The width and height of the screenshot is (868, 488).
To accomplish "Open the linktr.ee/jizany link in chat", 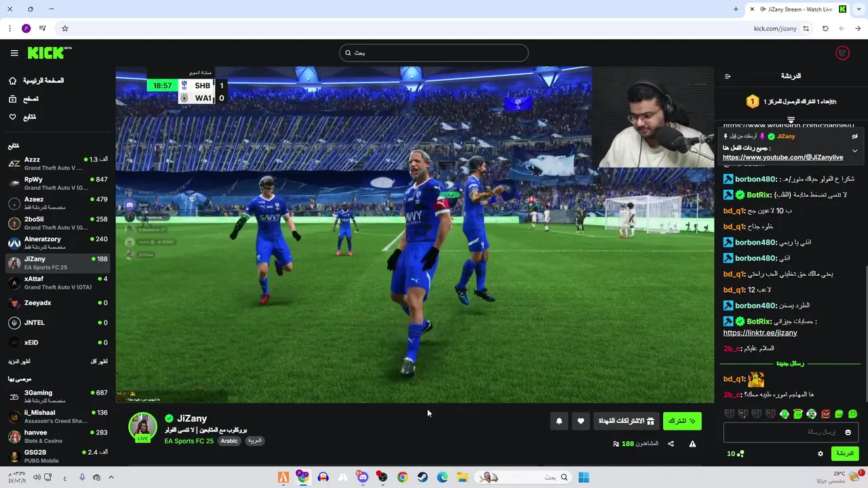I will pyautogui.click(x=759, y=333).
